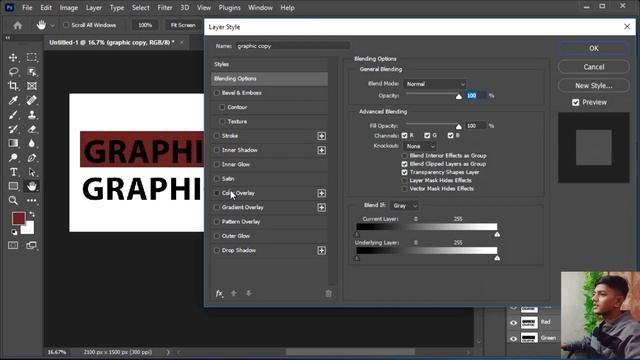
Task: Select the Crop tool
Action: coord(13,86)
